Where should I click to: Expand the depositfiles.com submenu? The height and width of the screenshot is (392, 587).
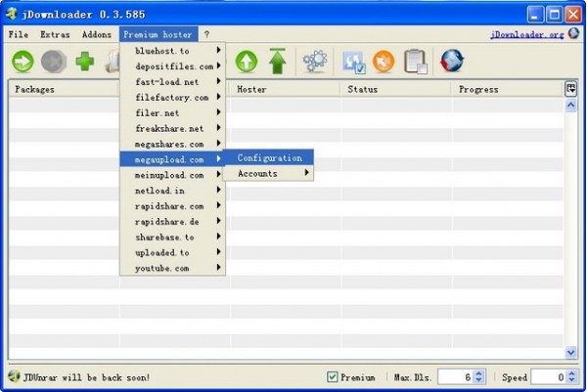click(172, 66)
